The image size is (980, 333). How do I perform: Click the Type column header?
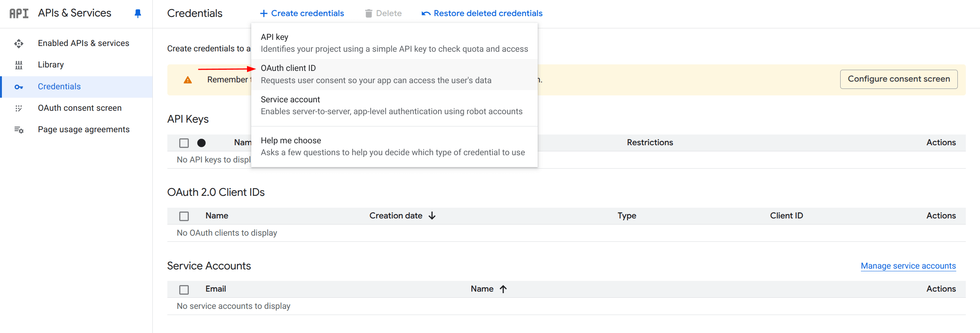(x=627, y=216)
